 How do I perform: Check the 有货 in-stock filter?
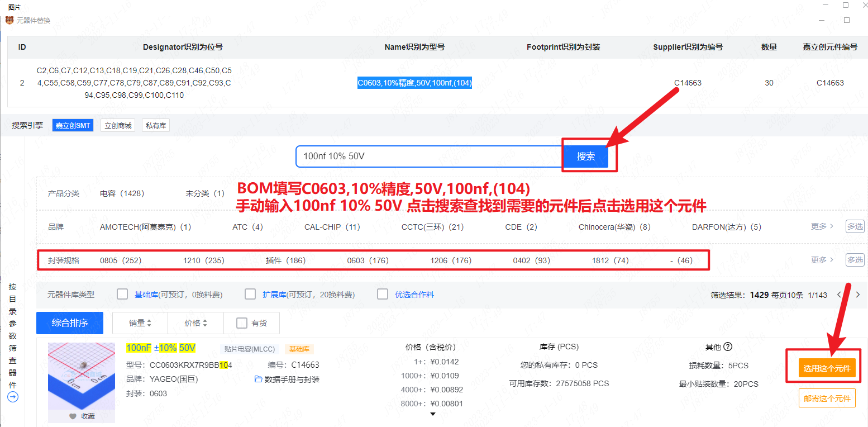(x=242, y=323)
